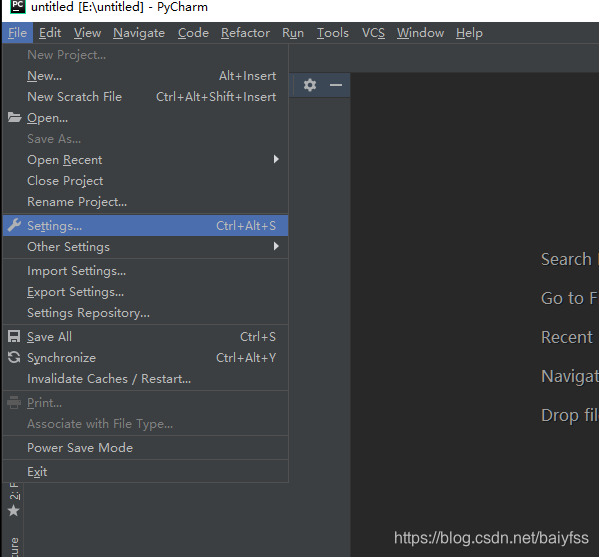
Task: Choose Close Project
Action: [145, 181]
